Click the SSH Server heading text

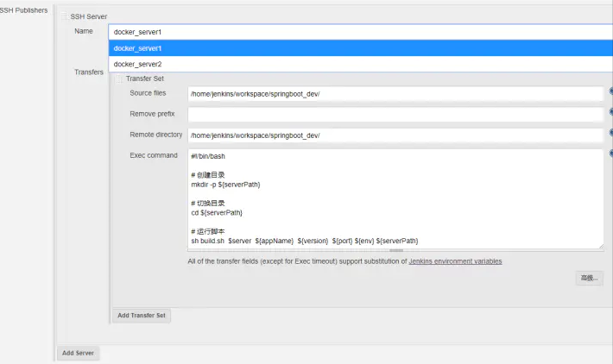89,16
